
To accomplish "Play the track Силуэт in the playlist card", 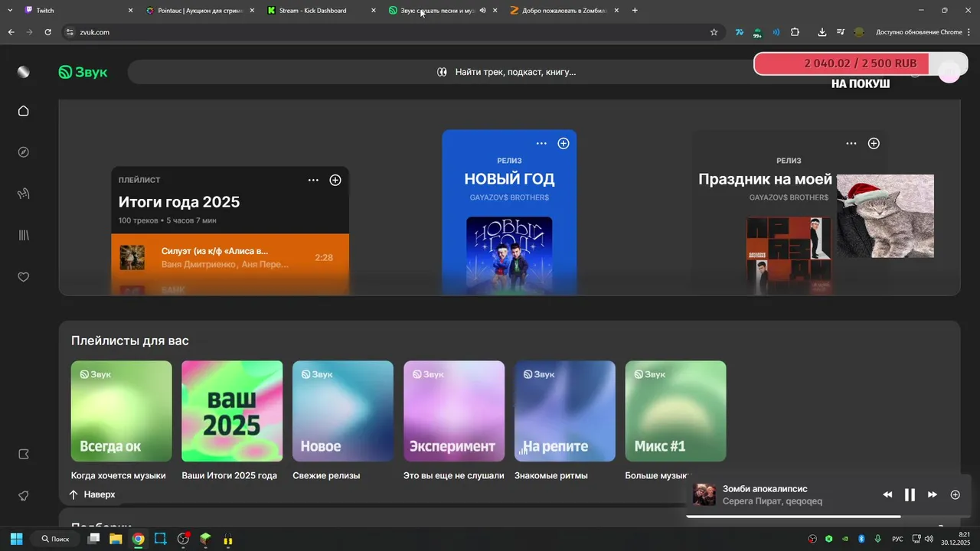I will tap(230, 258).
